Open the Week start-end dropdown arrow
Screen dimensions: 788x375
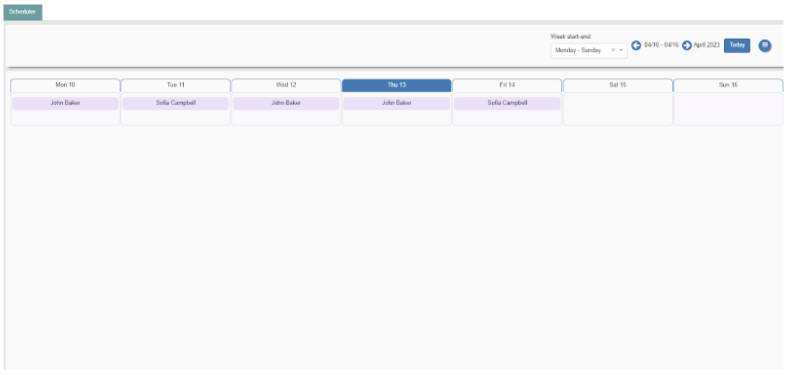point(621,50)
